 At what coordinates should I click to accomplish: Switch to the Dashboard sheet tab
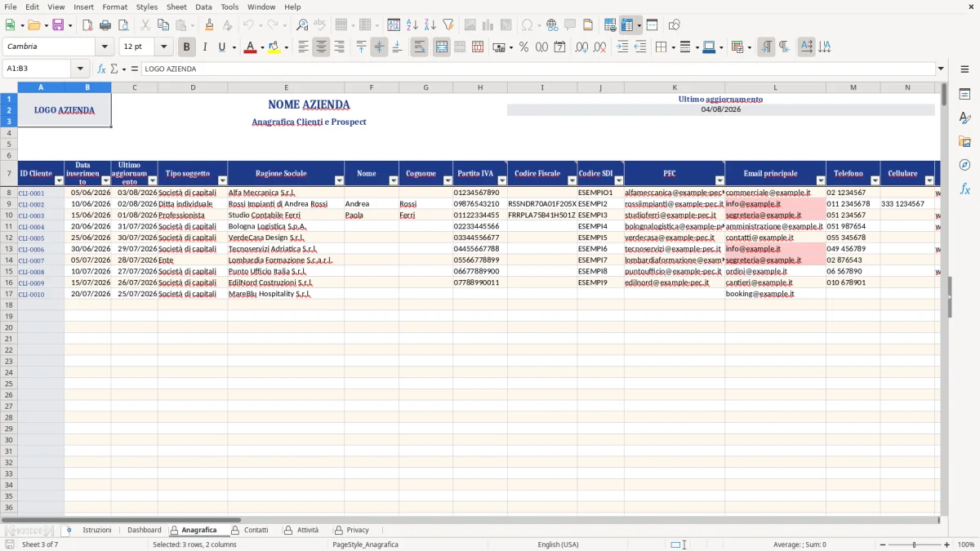pos(145,530)
